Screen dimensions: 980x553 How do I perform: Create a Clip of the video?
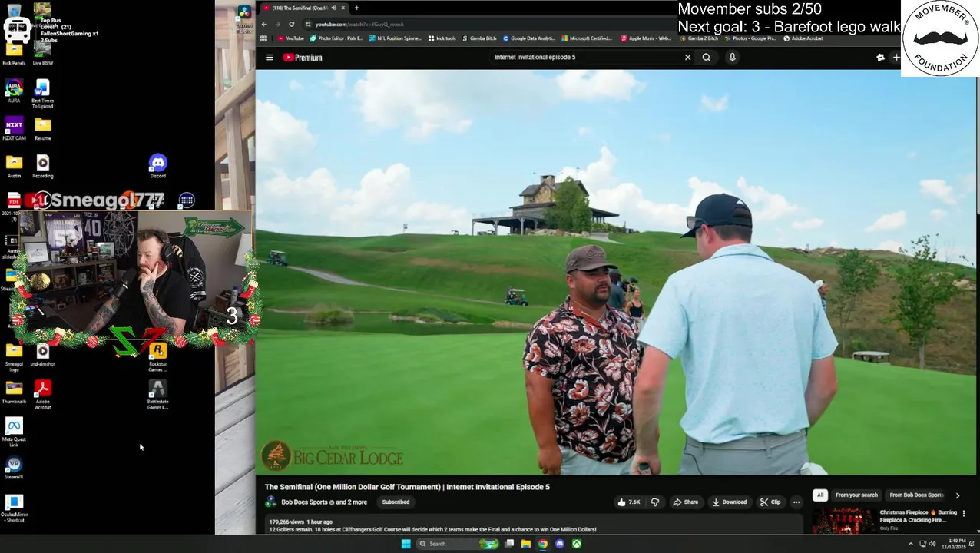[x=770, y=502]
